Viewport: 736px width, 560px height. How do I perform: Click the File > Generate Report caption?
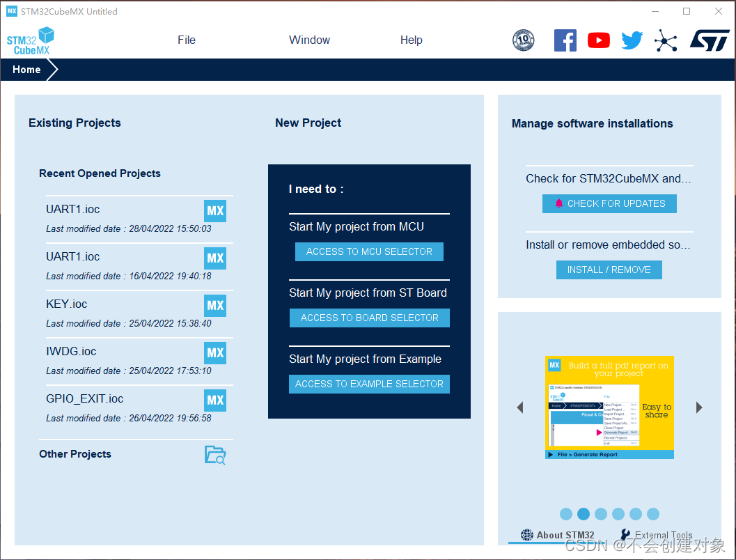pyautogui.click(x=587, y=454)
